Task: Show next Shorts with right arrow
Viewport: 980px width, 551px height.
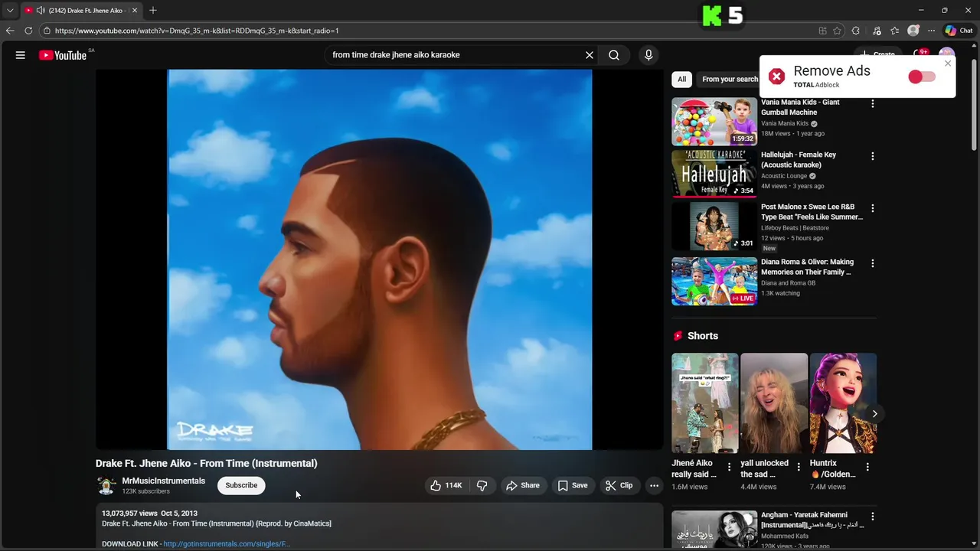Action: coord(874,413)
